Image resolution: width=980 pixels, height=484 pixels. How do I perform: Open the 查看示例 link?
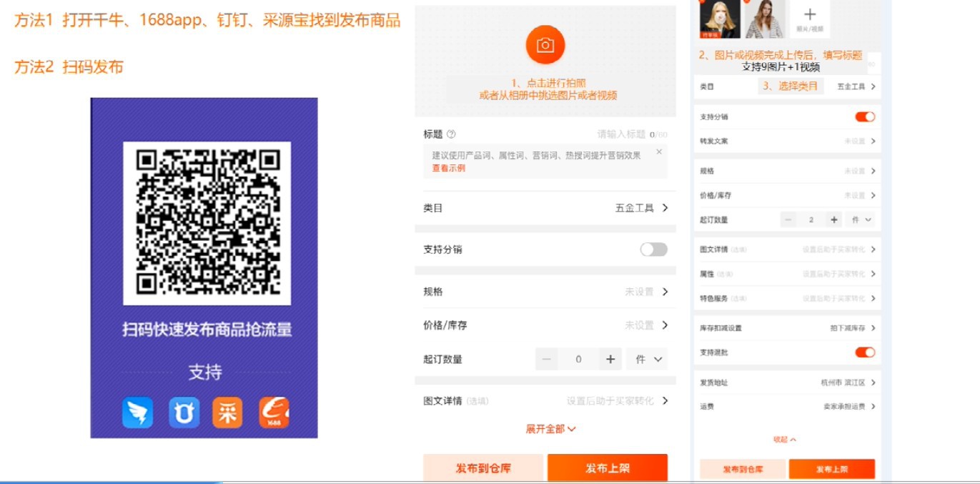point(448,169)
